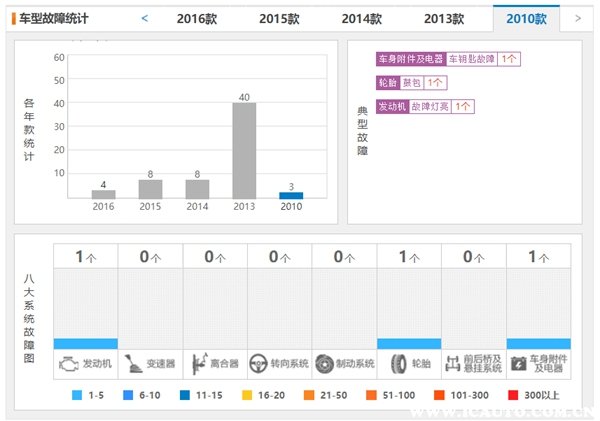
Task: Select the blue 2010 bar in chart
Action: [291, 195]
